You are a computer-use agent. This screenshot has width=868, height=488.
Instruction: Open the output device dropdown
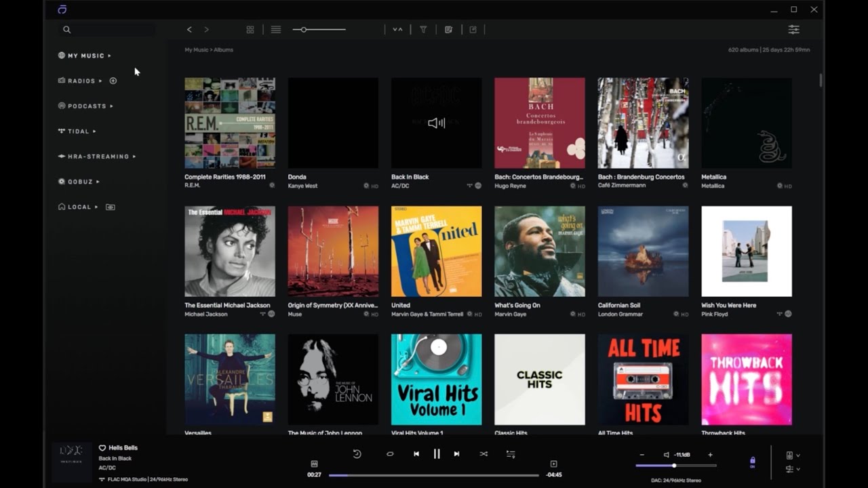pyautogui.click(x=792, y=455)
